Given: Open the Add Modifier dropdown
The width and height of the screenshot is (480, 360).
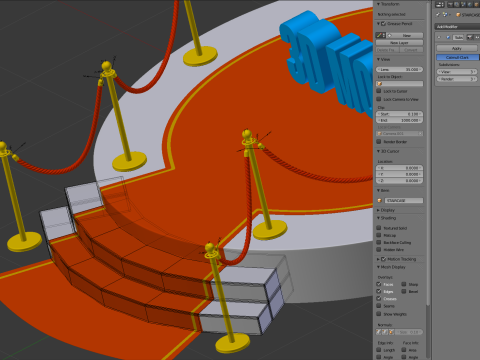Looking at the screenshot, I should [457, 26].
